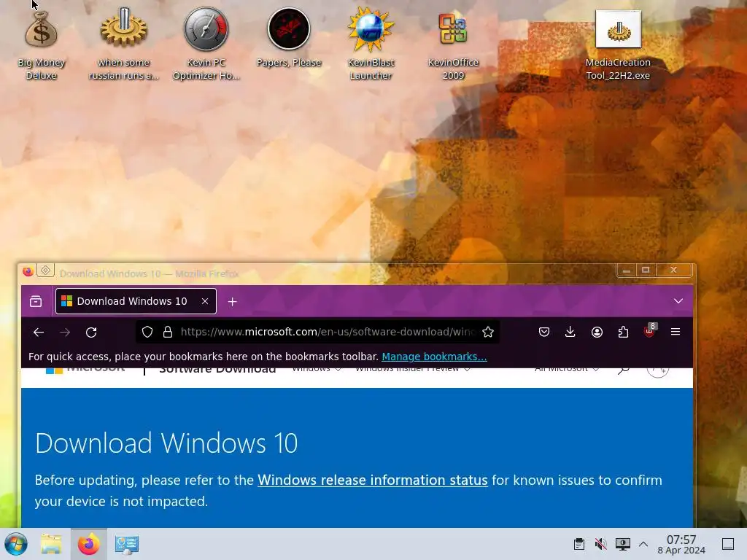Select the Papers, Please desktop icon
This screenshot has height=560, width=747.
point(289,38)
